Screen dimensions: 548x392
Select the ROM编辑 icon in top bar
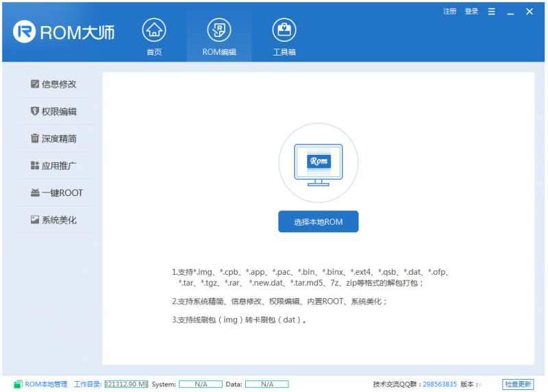point(219,29)
